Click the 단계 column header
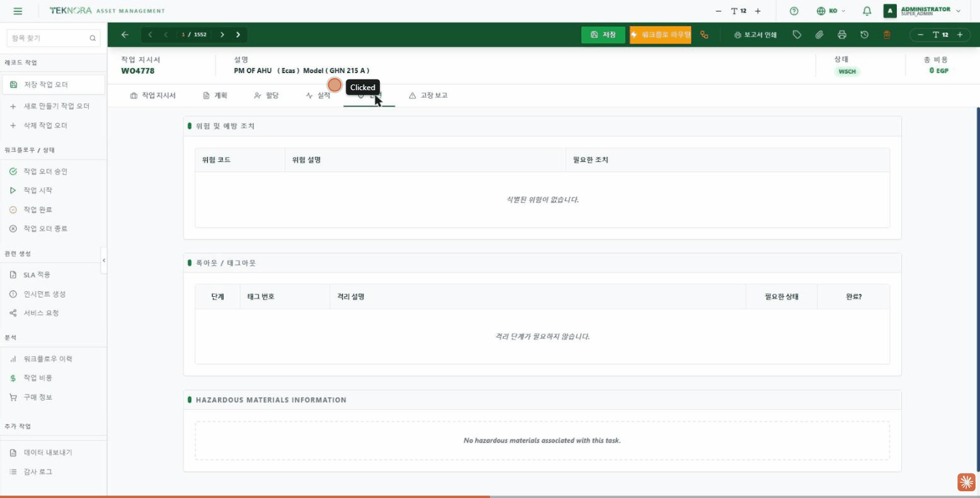 click(218, 297)
